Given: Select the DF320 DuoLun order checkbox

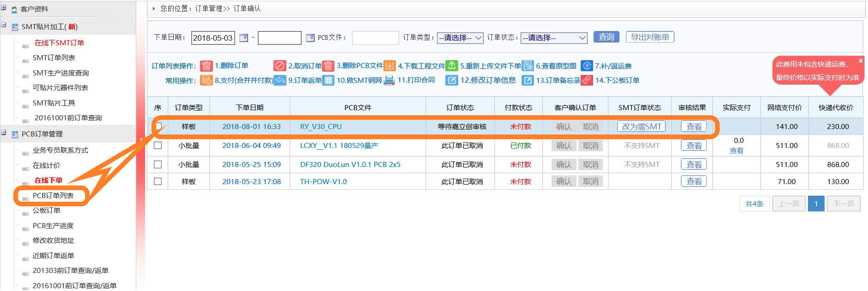Looking at the screenshot, I should (x=158, y=164).
